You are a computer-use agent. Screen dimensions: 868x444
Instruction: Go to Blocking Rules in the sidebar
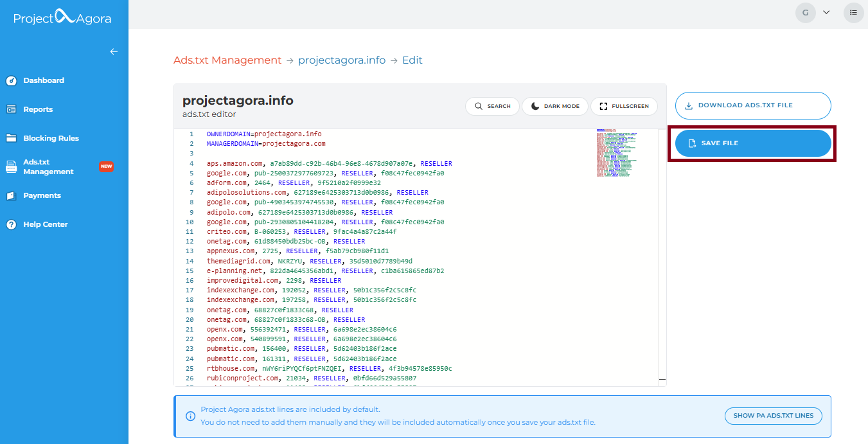tap(51, 138)
